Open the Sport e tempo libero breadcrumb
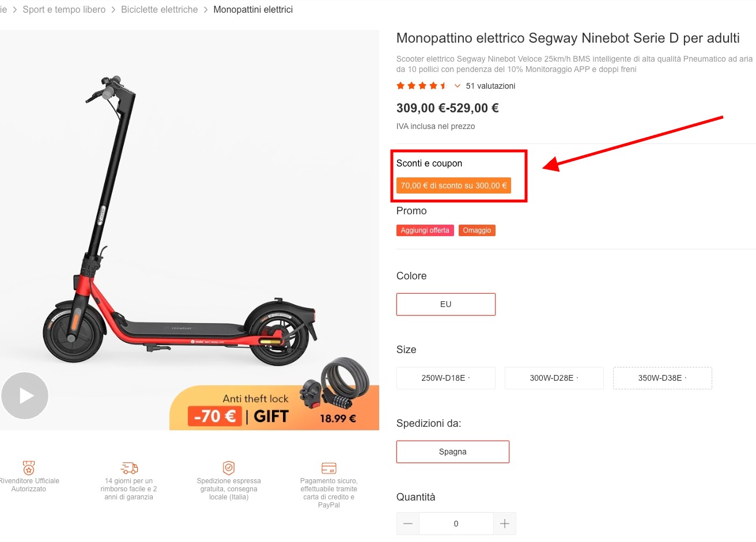756x542 pixels. pyautogui.click(x=64, y=10)
